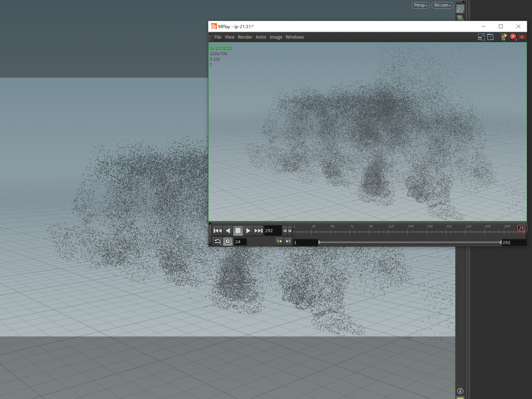Click the '1280x720' resolution label
Image resolution: width=532 pixels, height=399 pixels.
218,54
